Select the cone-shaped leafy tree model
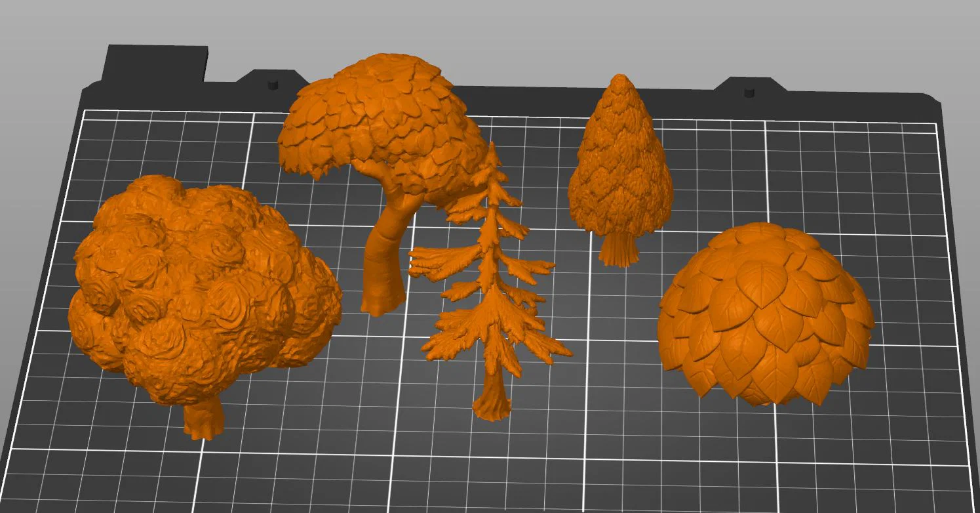This screenshot has height=513, width=980. 620,171
